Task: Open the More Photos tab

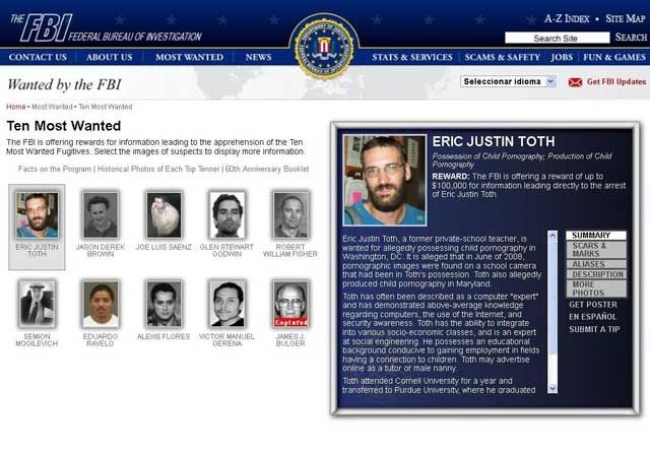Action: [596, 289]
